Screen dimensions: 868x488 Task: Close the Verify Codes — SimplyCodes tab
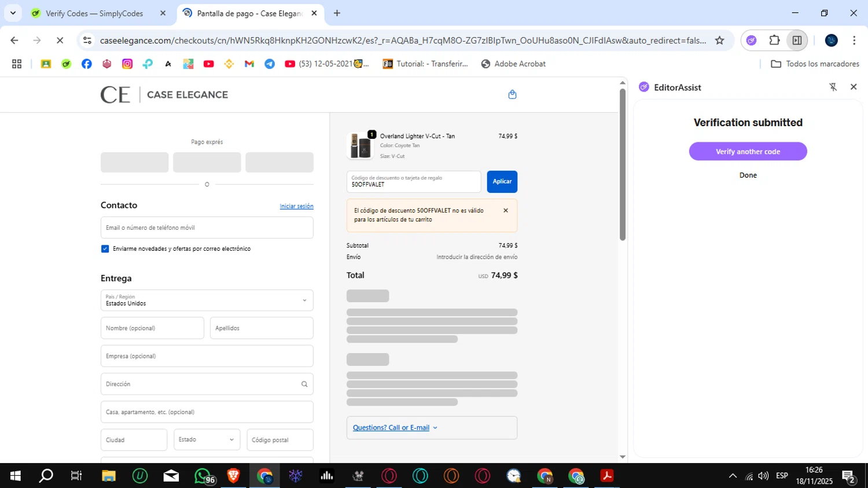[163, 13]
